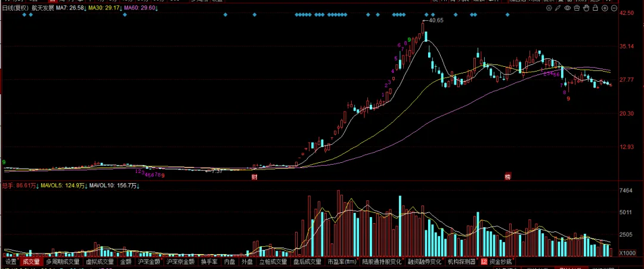Click the 2505 volume axis label
The height and width of the screenshot is (269, 644).
(626, 234)
